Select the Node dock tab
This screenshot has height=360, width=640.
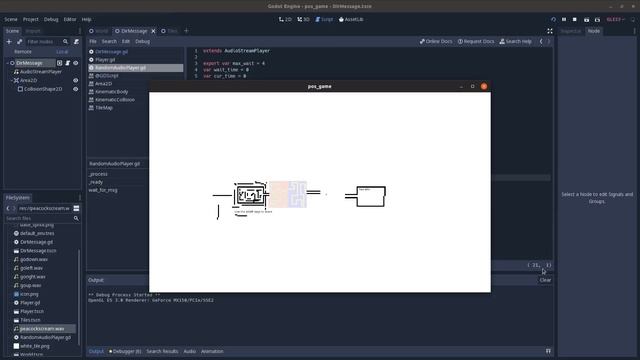click(594, 31)
